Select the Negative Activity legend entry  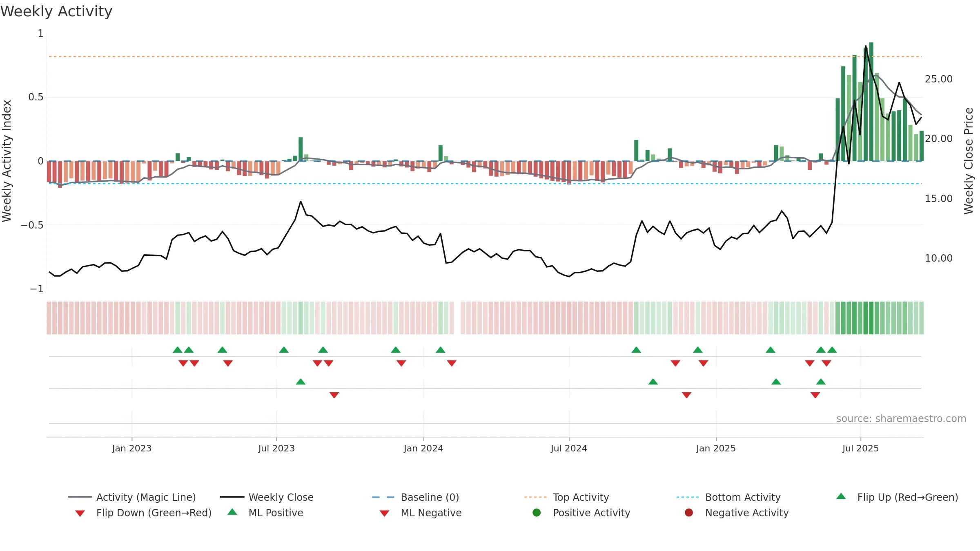(736, 513)
